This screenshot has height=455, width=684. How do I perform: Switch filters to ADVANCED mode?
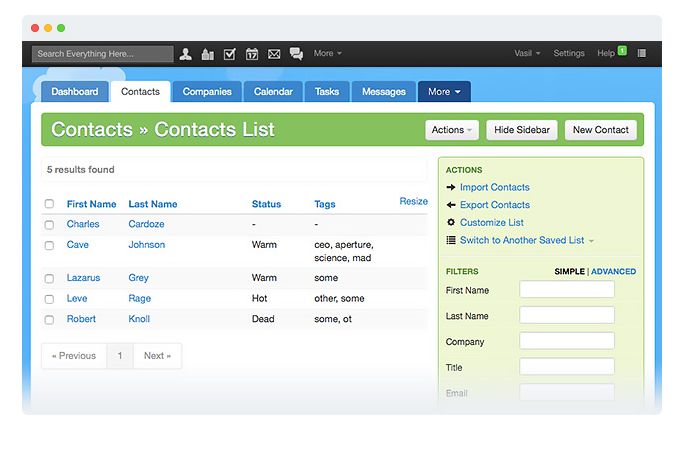(x=613, y=271)
